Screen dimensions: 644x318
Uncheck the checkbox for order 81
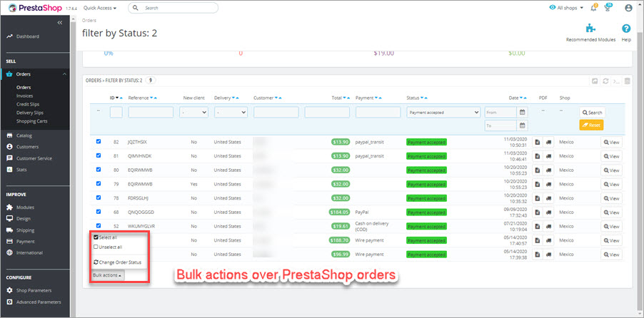tap(98, 155)
